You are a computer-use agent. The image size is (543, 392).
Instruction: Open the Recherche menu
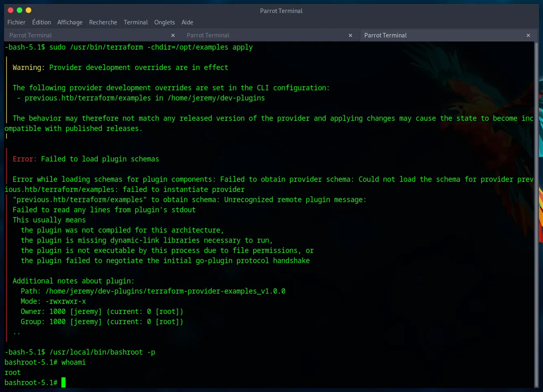pos(103,22)
